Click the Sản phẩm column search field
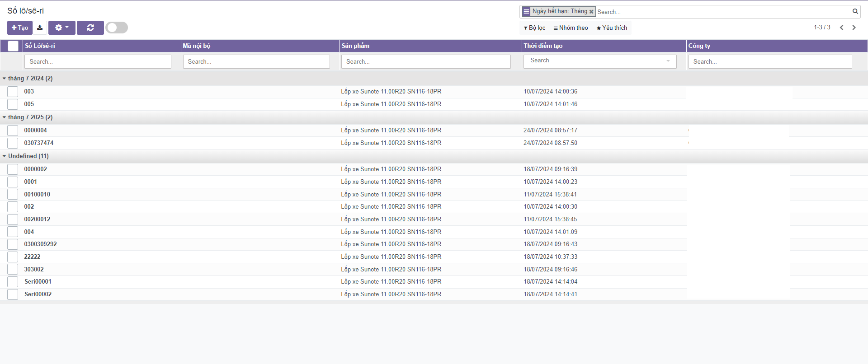 (426, 61)
